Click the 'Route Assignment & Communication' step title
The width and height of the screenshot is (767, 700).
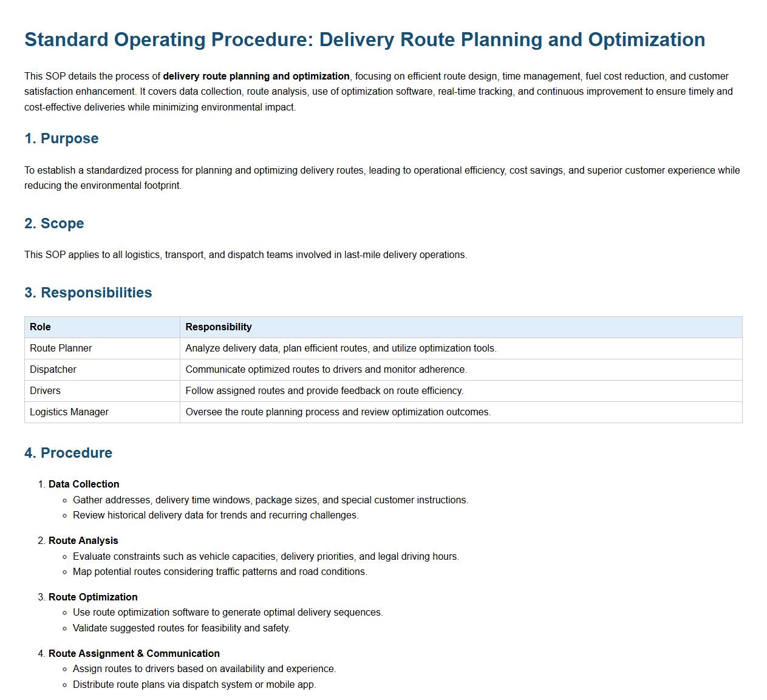pos(134,654)
